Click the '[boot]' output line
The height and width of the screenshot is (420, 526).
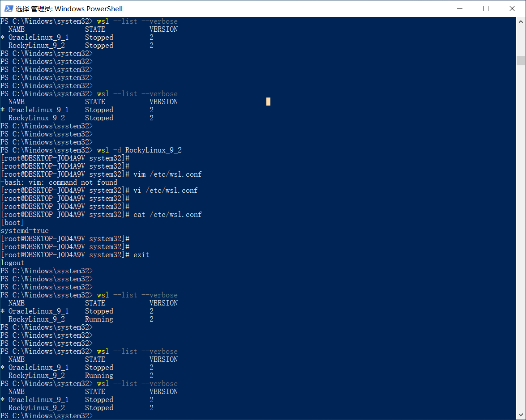[x=13, y=223]
